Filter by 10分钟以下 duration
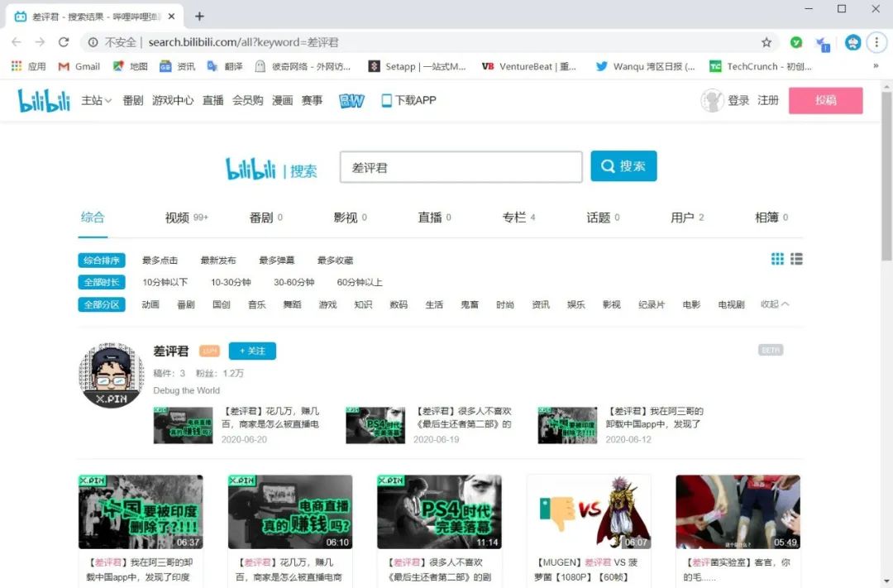The image size is (893, 588). [x=165, y=282]
